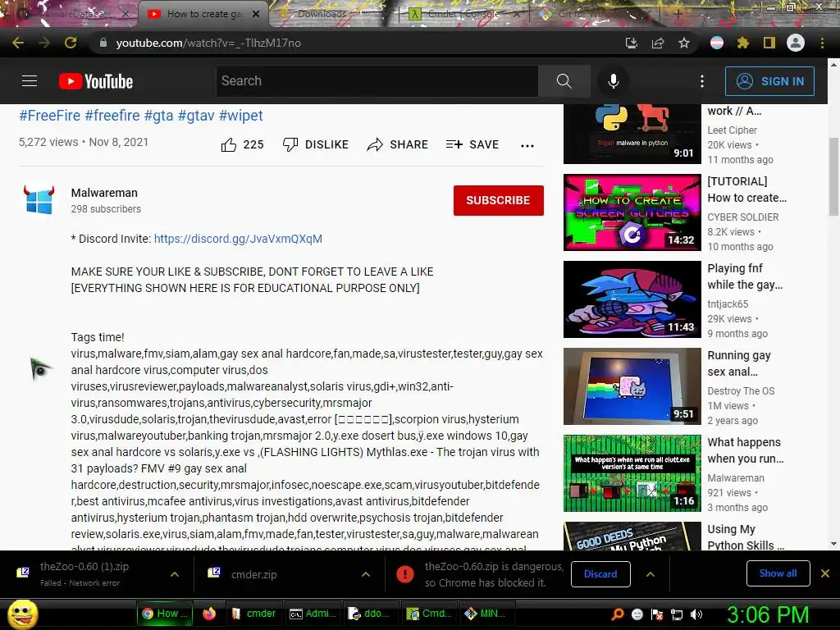Go to the YouTube home logo
The image size is (840, 630).
[96, 81]
